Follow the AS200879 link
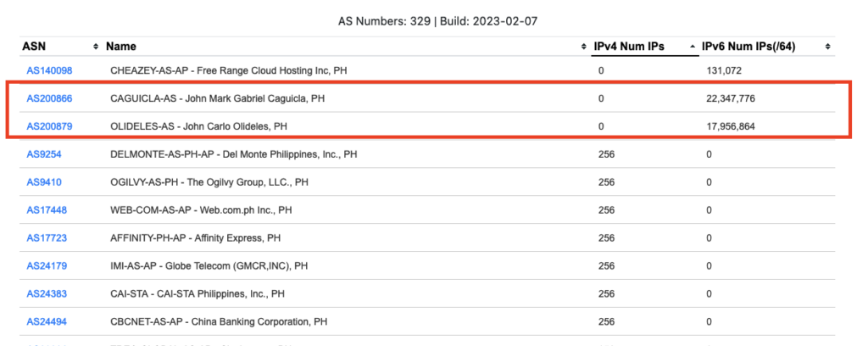 (x=49, y=126)
